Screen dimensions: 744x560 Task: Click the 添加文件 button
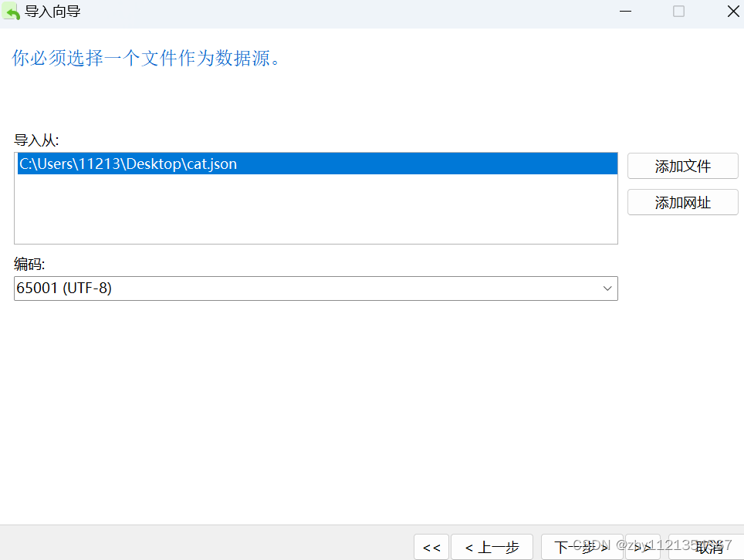(682, 165)
